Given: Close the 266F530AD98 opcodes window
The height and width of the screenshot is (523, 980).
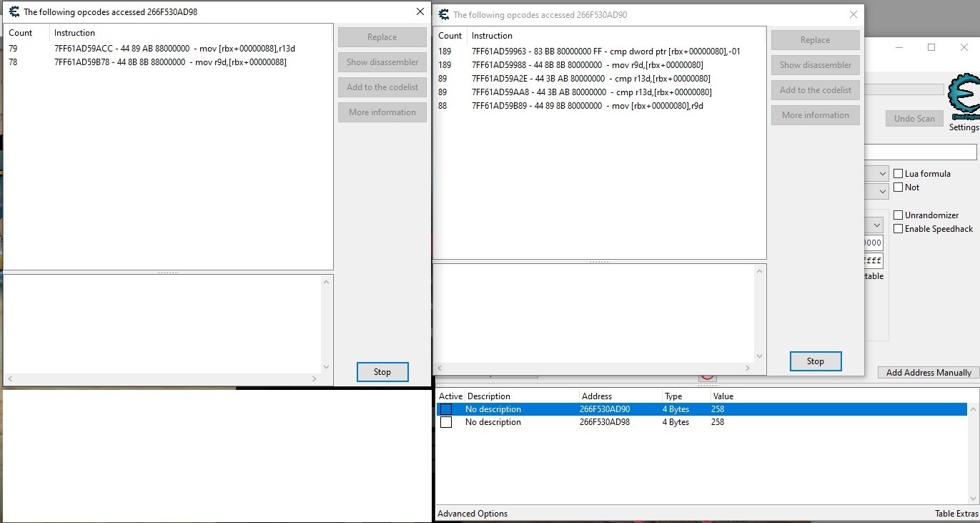Looking at the screenshot, I should coord(420,11).
